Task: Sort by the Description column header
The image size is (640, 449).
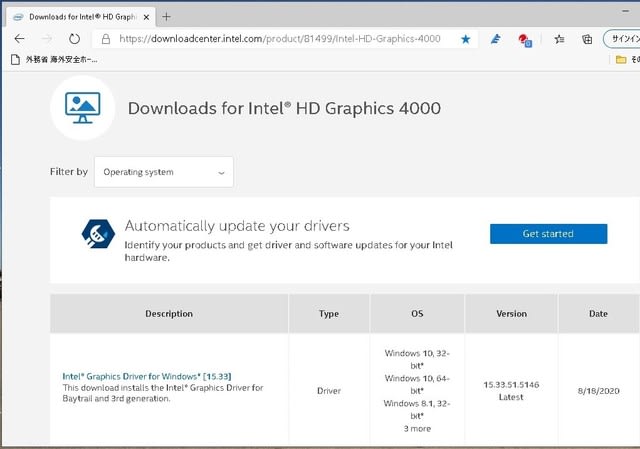Action: point(169,313)
